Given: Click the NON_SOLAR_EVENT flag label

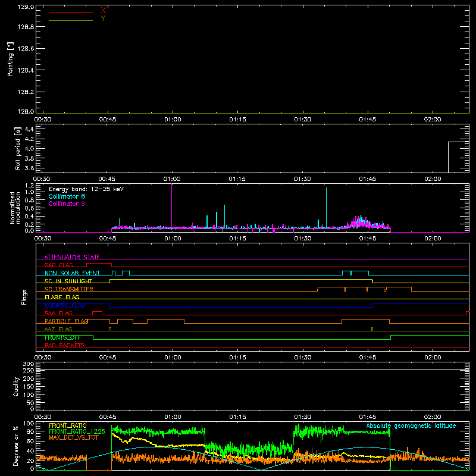Looking at the screenshot, I should coord(72,273).
